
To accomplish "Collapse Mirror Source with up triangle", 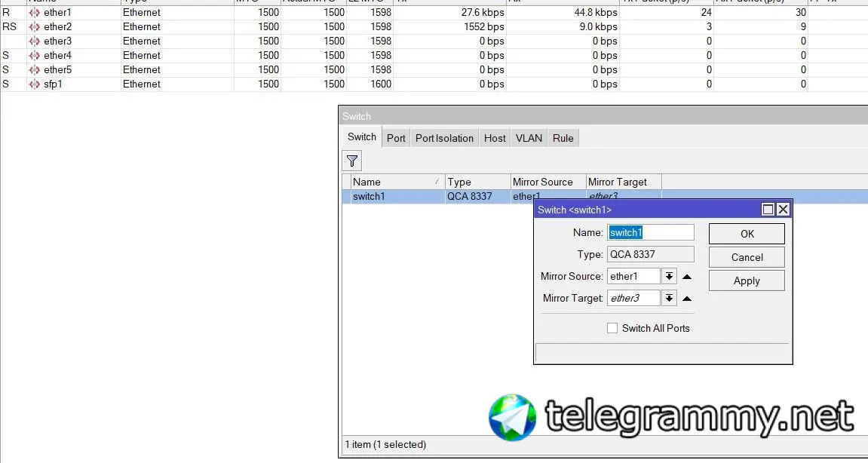I will coord(687,277).
